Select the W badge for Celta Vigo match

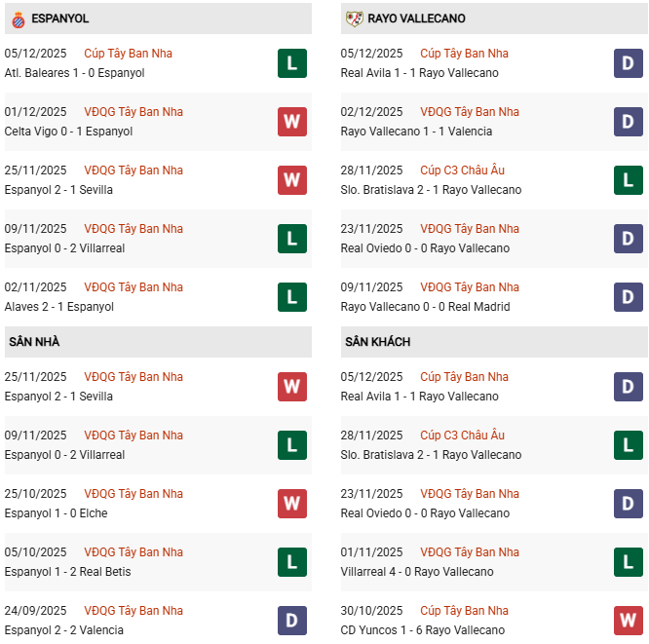coord(292,122)
